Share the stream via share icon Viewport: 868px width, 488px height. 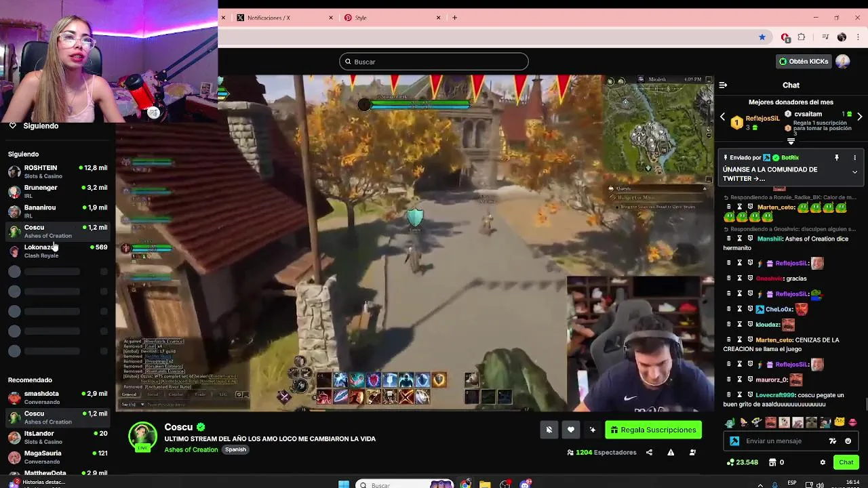649,452
